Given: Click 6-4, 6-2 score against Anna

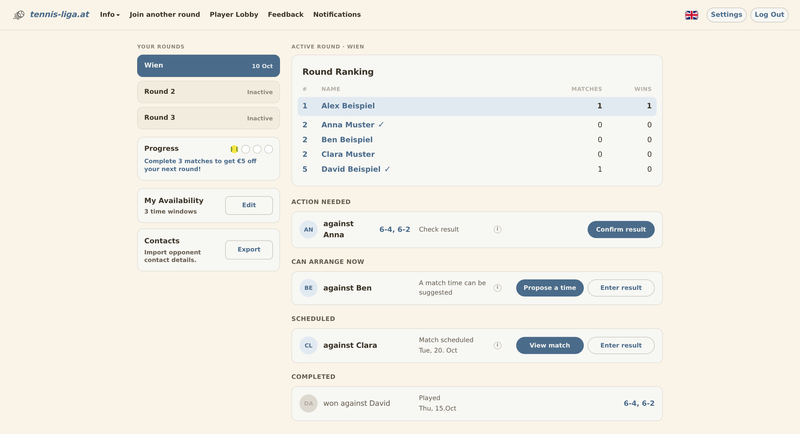Looking at the screenshot, I should coord(394,229).
